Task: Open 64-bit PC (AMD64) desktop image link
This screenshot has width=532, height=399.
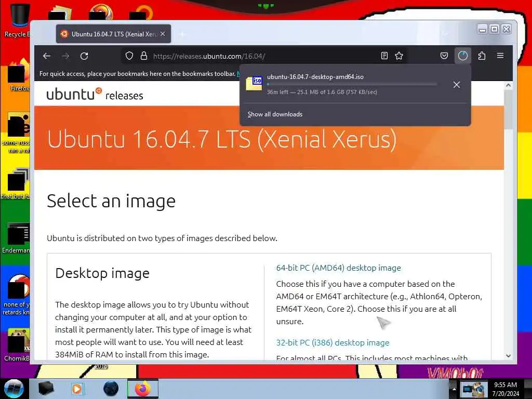Action: (338, 268)
